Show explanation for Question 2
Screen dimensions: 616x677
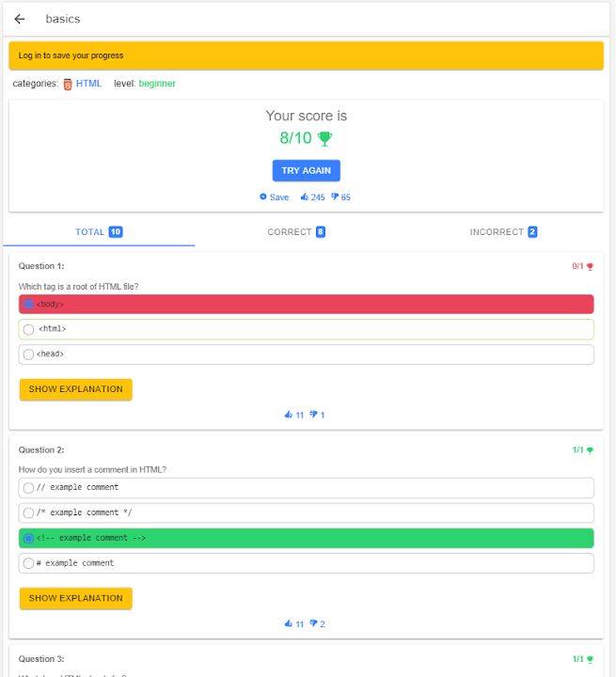tap(75, 598)
